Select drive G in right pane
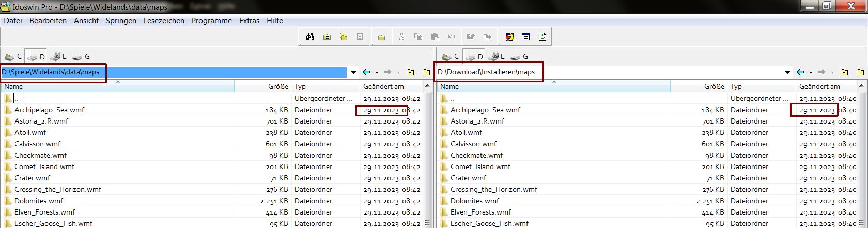The height and width of the screenshot is (228, 868). [520, 56]
